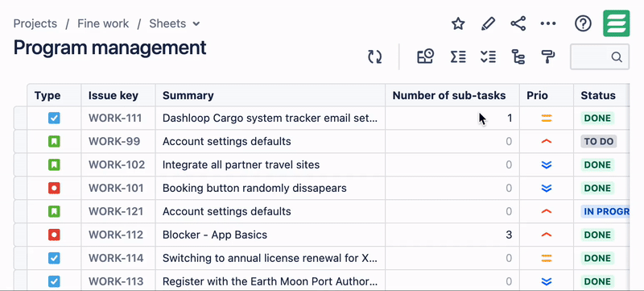Open the three-dots more menu

tap(548, 24)
